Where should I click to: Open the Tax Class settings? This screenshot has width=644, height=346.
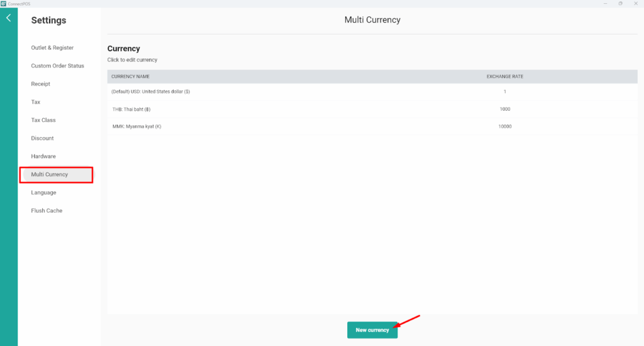(43, 120)
